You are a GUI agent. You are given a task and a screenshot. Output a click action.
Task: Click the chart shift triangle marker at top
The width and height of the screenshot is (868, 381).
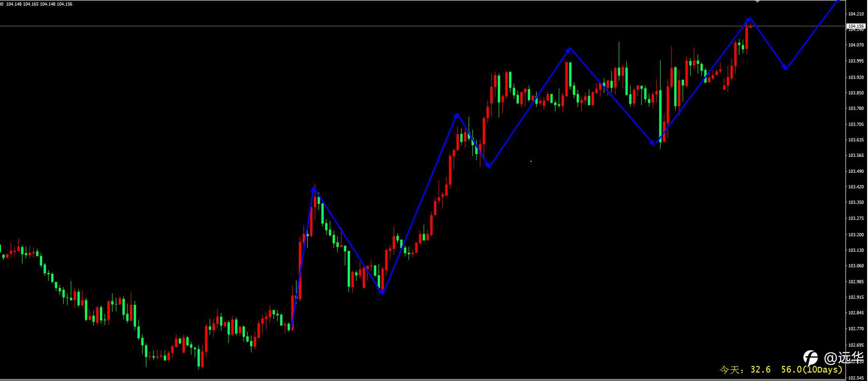click(x=757, y=1)
